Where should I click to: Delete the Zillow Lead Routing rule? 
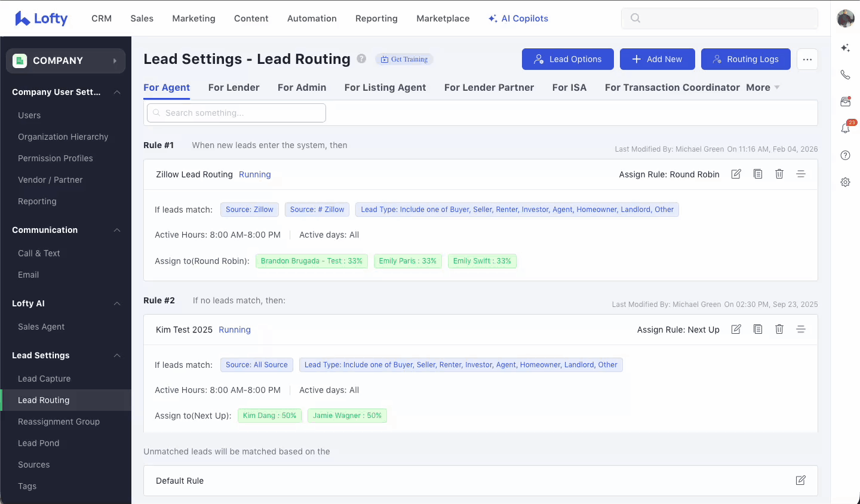click(779, 174)
